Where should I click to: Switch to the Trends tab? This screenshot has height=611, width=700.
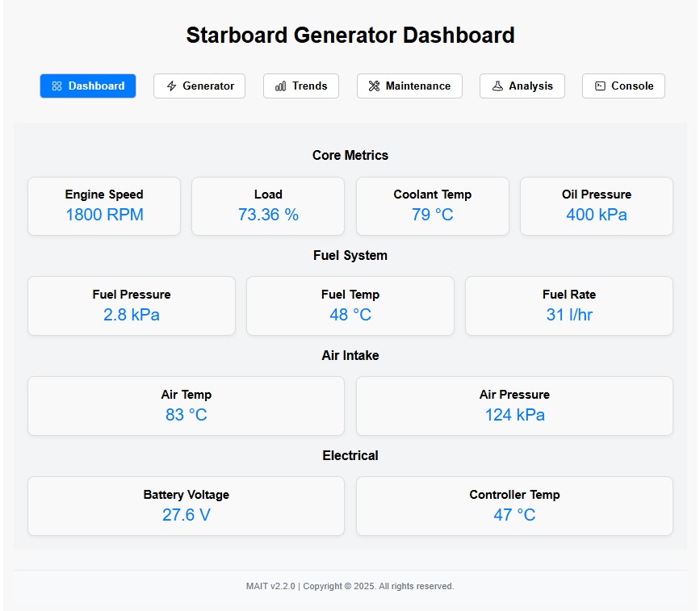coord(300,86)
